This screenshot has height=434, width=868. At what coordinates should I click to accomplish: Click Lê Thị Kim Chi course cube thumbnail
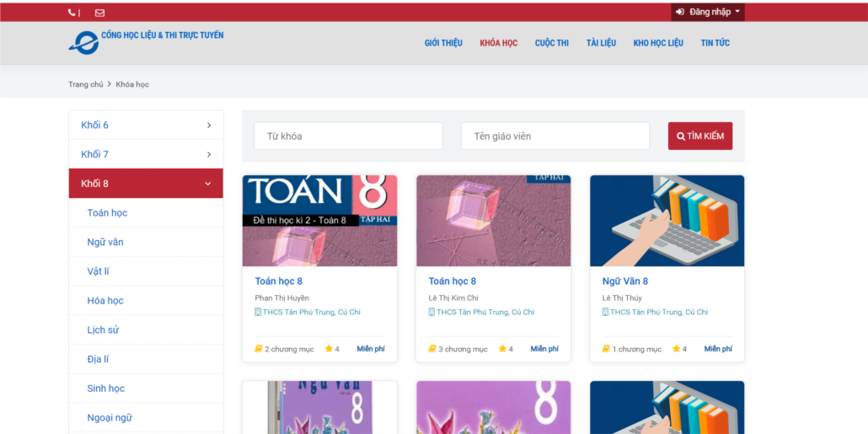point(493,221)
